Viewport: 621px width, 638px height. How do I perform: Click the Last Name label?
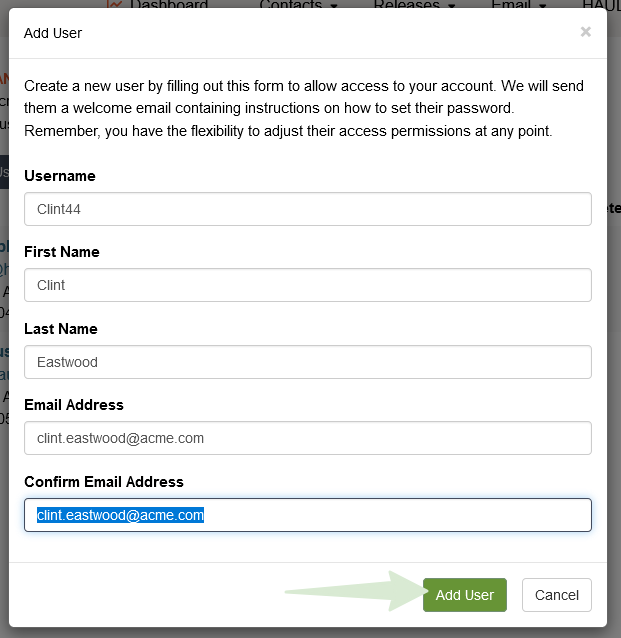(x=61, y=329)
